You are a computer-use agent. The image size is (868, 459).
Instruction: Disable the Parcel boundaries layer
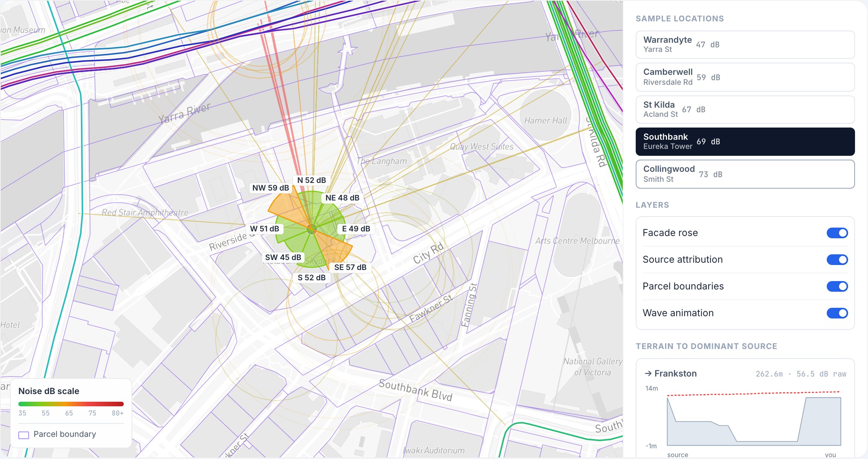pyautogui.click(x=837, y=286)
